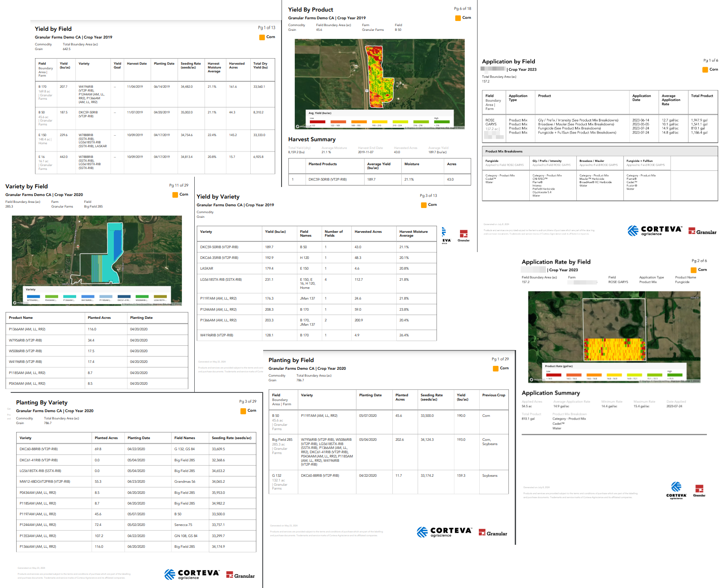Click Seeding Rate header in Planting By Variety table
Viewport: 724px width, 588px height.
pyautogui.click(x=231, y=438)
